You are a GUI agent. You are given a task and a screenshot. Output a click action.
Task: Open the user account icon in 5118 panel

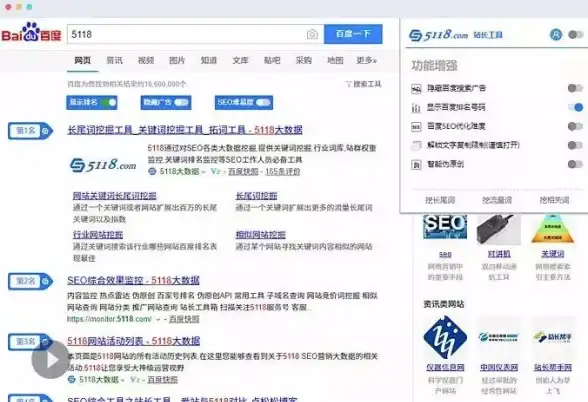pyautogui.click(x=556, y=35)
